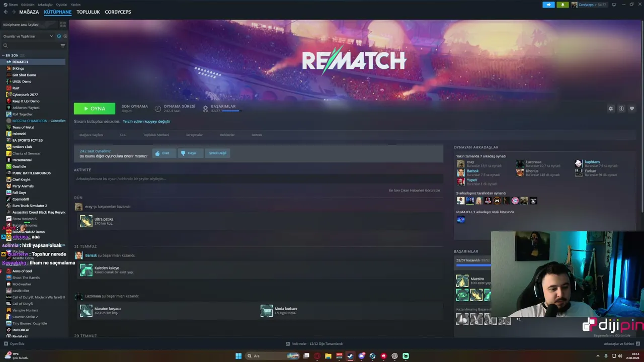Open the Tartışmalar tab
Viewport: 644px width, 362px height.
coord(194,135)
